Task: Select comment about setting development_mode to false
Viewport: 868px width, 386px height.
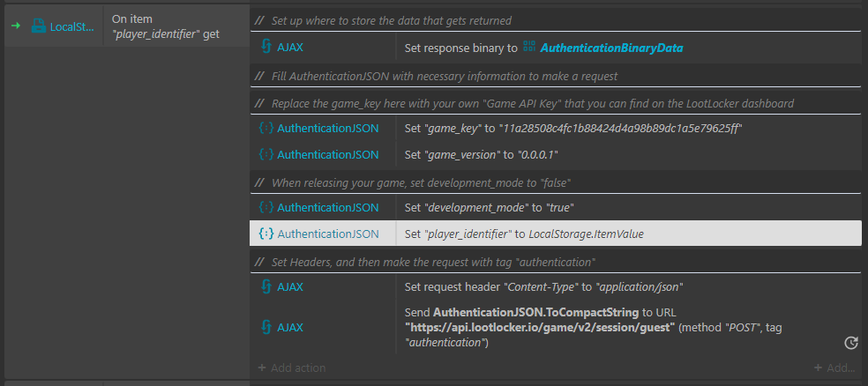Action: [x=555, y=183]
